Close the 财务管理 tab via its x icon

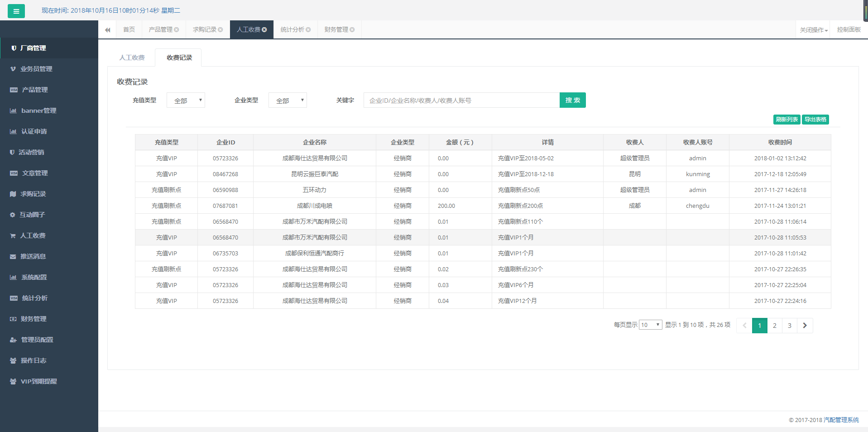pyautogui.click(x=352, y=30)
